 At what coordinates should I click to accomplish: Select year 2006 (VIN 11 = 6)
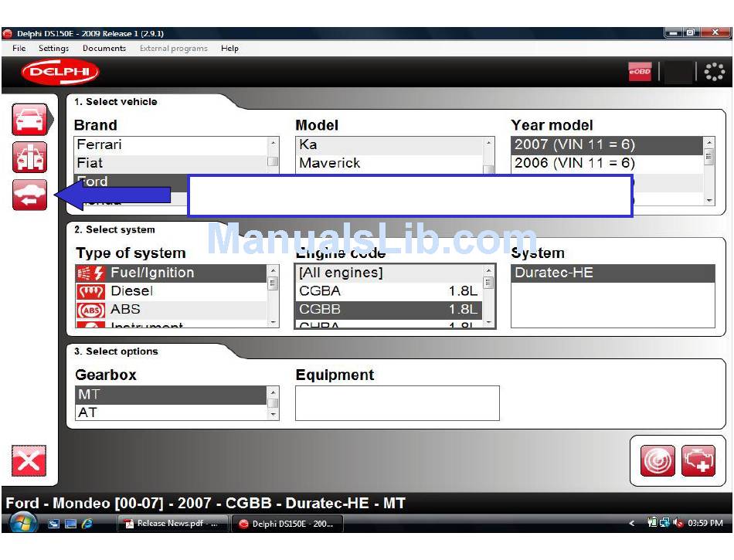click(x=607, y=163)
